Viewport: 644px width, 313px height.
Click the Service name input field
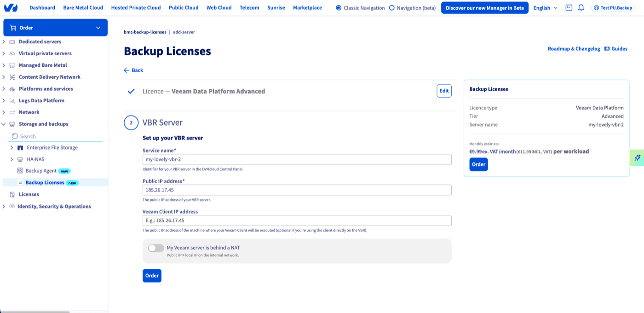tap(297, 159)
